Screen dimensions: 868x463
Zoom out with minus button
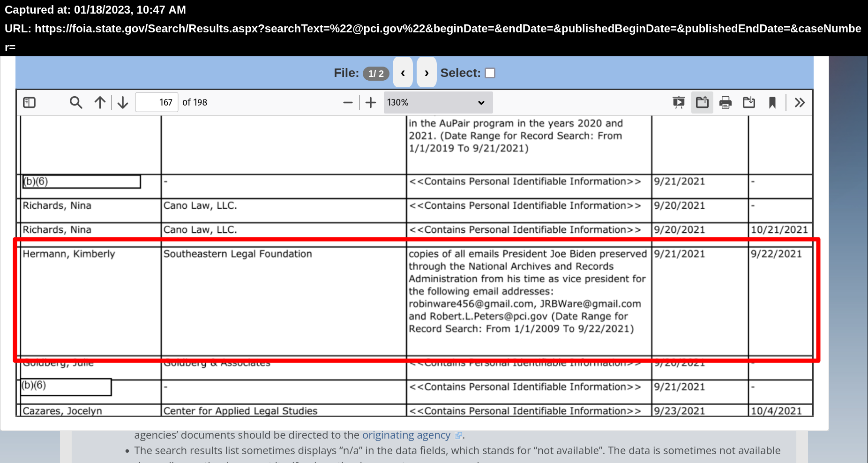(x=348, y=102)
